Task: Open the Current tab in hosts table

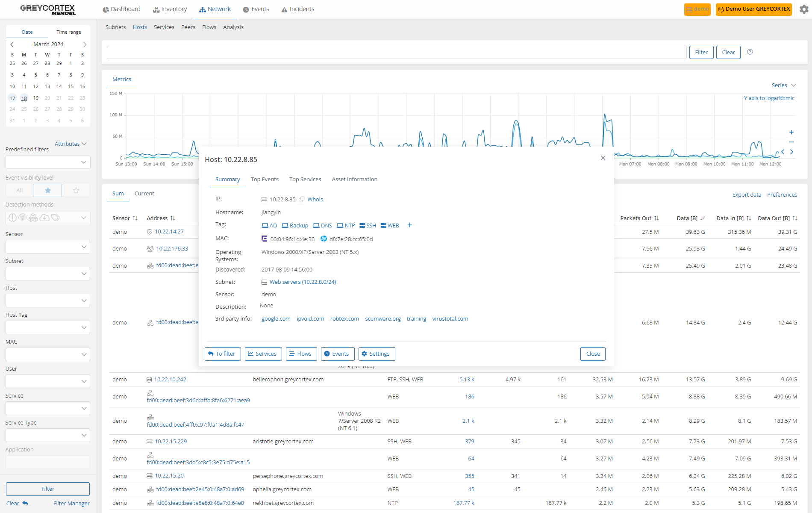Action: click(144, 193)
